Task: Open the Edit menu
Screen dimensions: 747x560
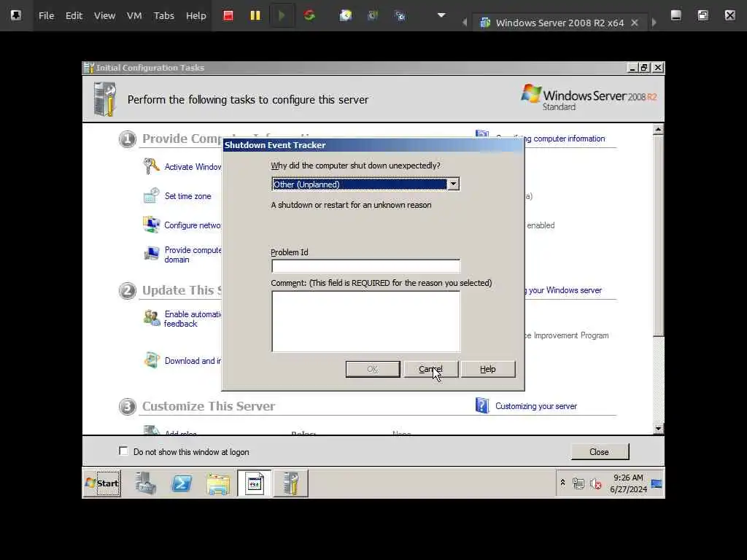Action: click(74, 16)
